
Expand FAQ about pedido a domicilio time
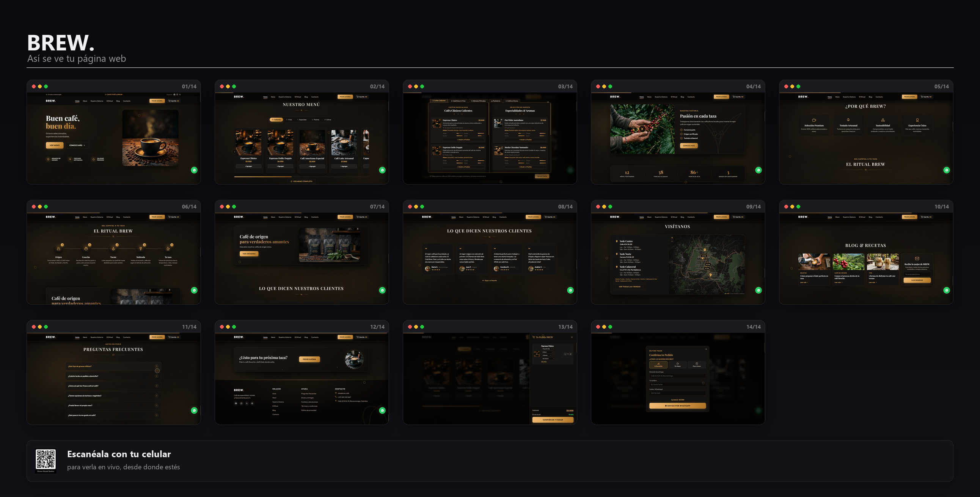coord(113,376)
